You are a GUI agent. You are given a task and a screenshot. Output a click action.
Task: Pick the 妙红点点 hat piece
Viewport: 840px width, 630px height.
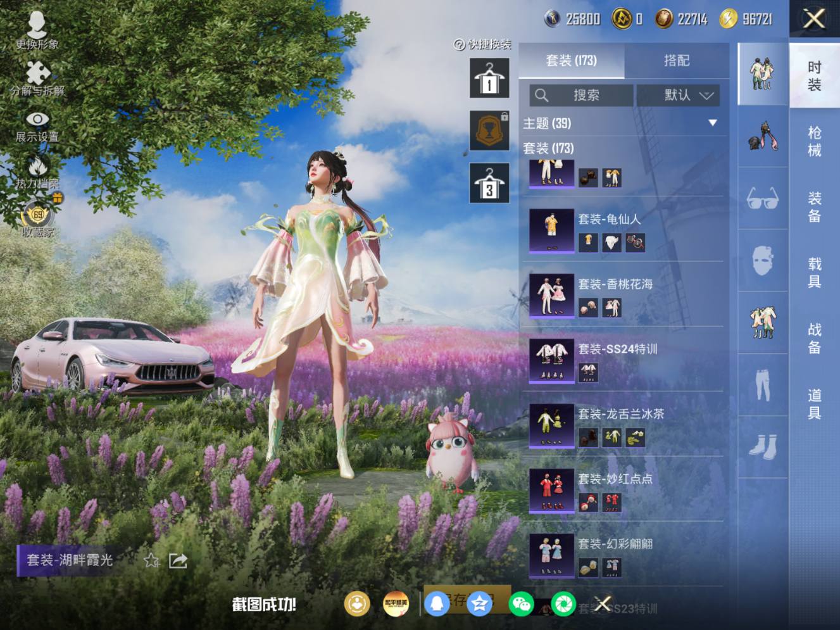588,503
